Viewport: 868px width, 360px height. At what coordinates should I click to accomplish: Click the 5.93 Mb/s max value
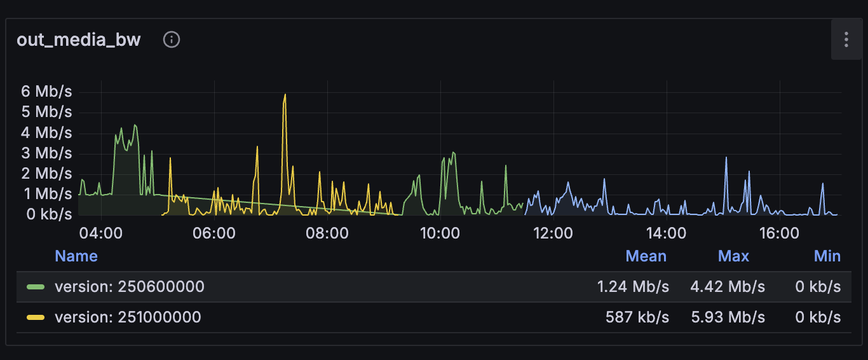[727, 317]
